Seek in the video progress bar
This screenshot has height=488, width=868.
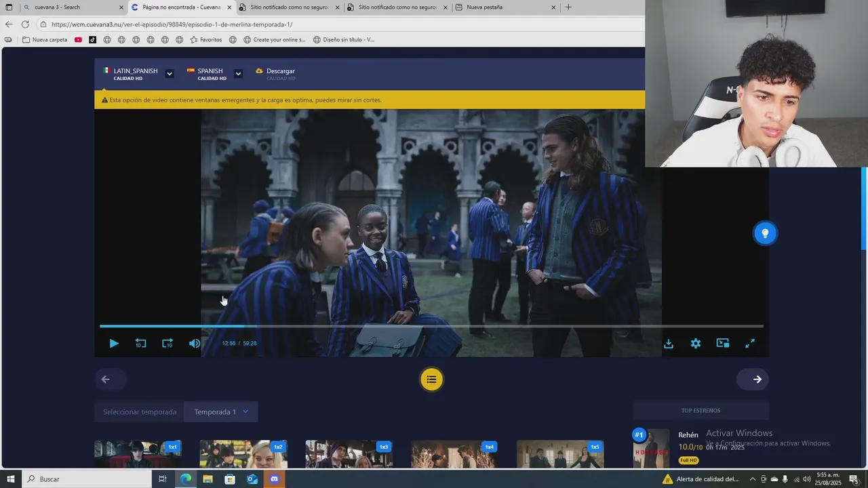pos(431,326)
